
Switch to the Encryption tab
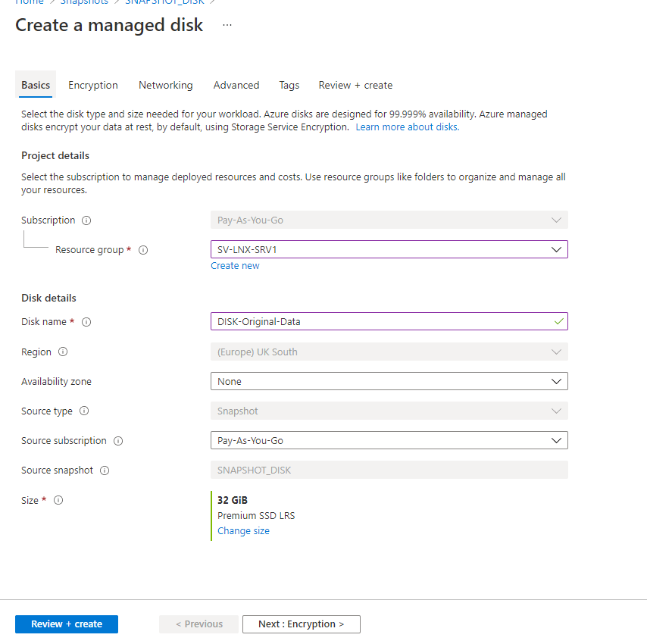tap(93, 86)
